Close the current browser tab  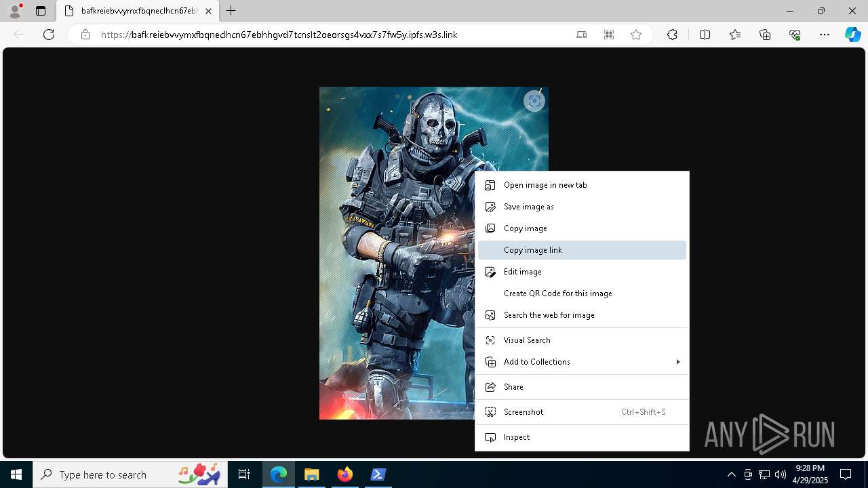point(208,11)
